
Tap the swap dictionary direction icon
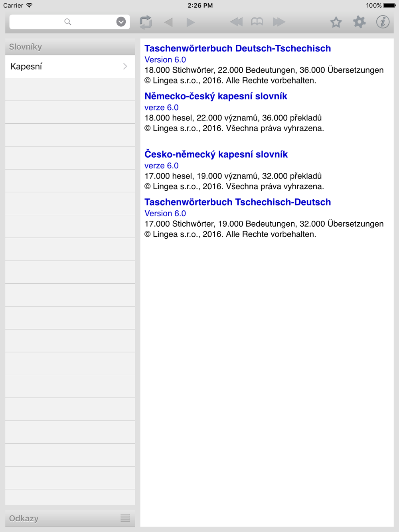[146, 22]
